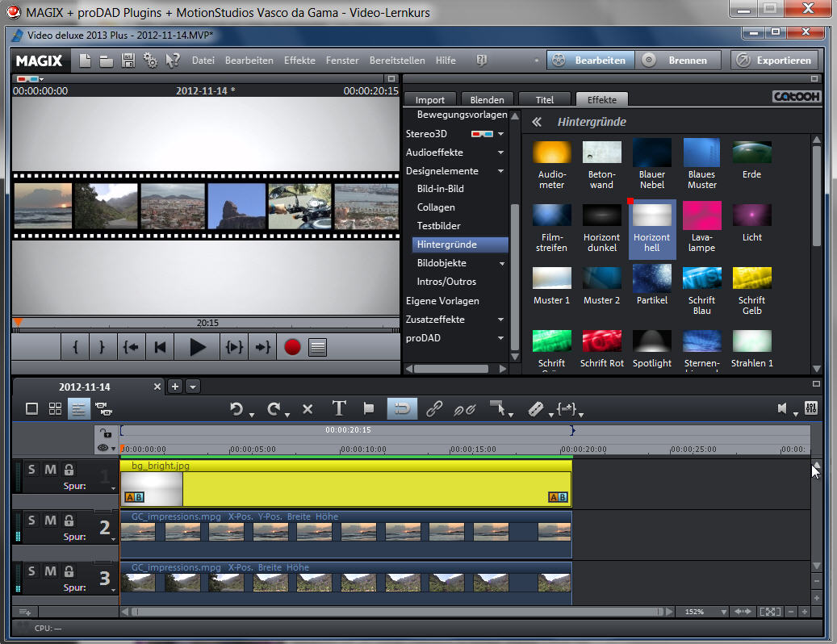
Task: Expand the proDAD effects category
Action: 500,338
